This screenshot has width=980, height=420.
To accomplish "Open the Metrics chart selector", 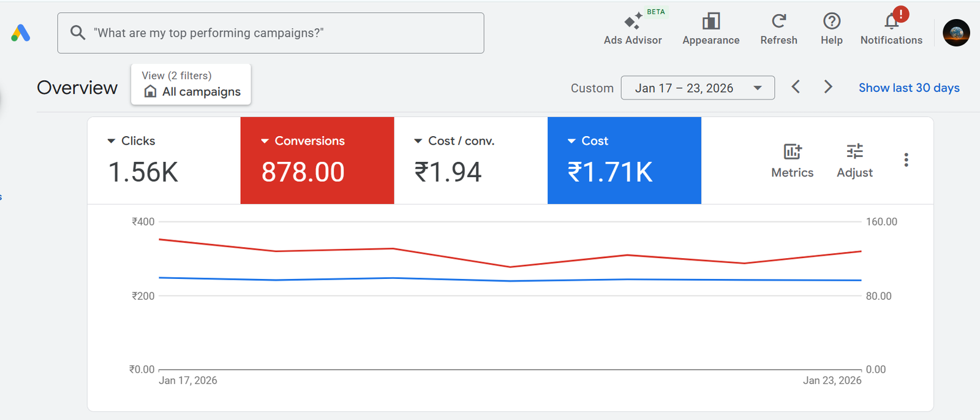I will pyautogui.click(x=792, y=160).
